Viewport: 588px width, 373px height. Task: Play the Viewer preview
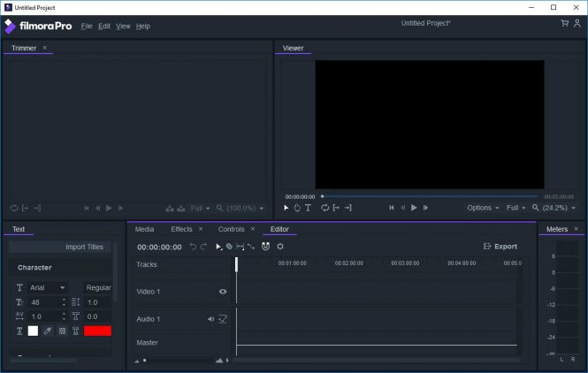[414, 208]
